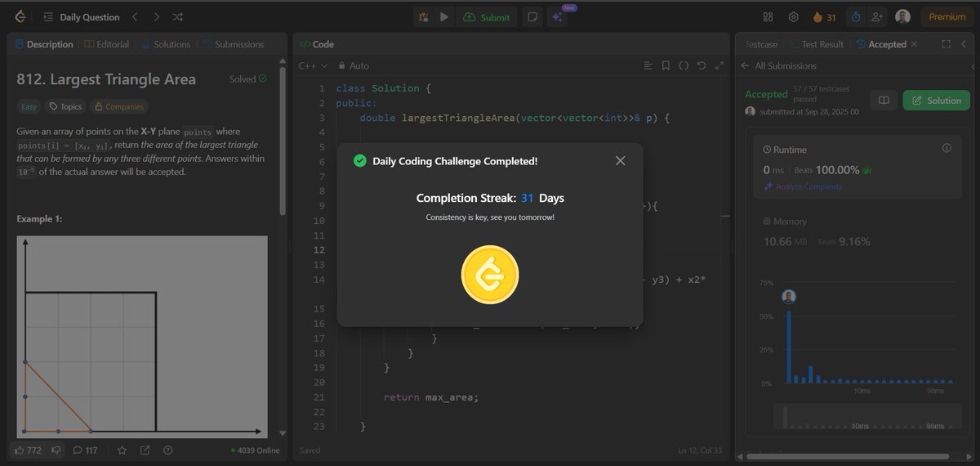Add problem to favorites star
980x466 pixels.
click(122, 450)
